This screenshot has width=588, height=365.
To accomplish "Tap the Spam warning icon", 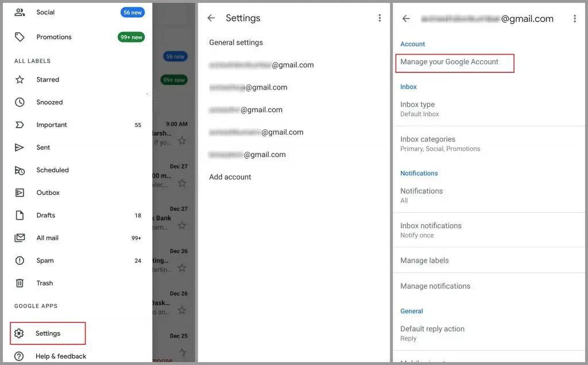I will coord(20,260).
